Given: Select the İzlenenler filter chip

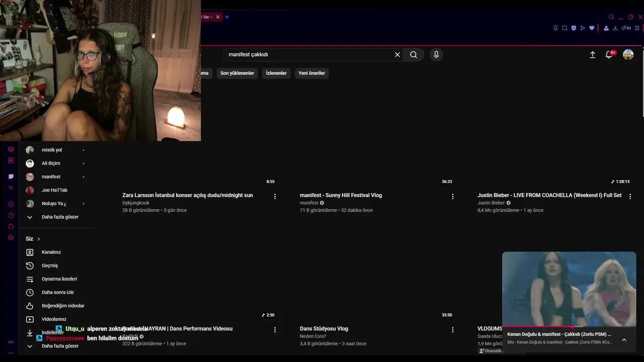Looking at the screenshot, I should (x=276, y=73).
